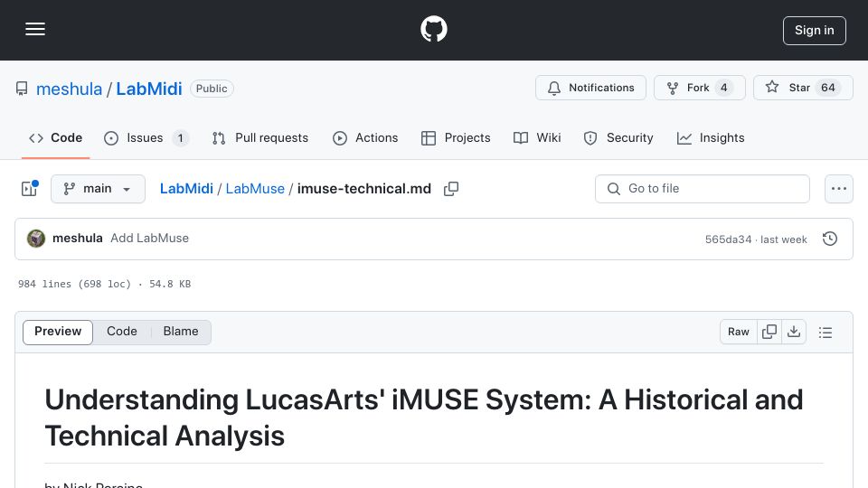
Task: Open the Insights tab
Action: [x=711, y=137]
